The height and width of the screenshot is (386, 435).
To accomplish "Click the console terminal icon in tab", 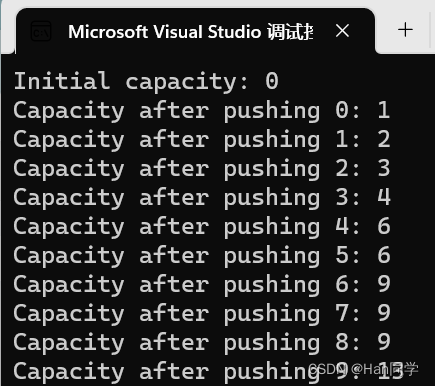I will coord(41,31).
